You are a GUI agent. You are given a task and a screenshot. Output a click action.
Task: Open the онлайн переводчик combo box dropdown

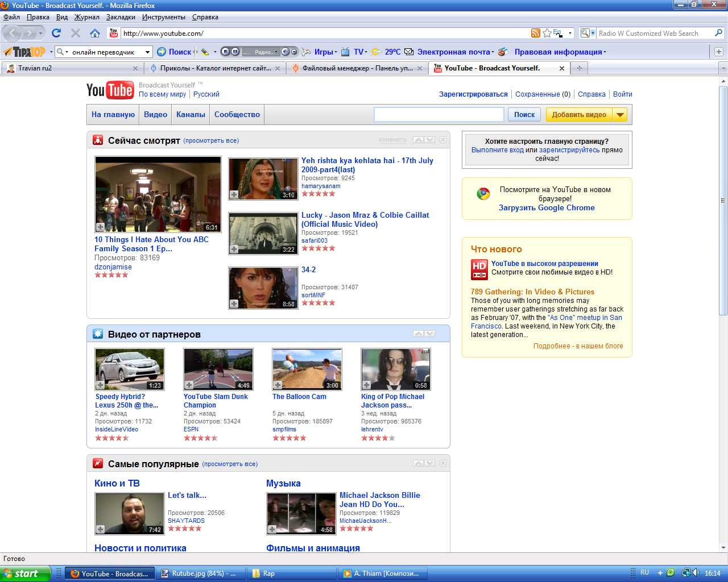[x=147, y=52]
